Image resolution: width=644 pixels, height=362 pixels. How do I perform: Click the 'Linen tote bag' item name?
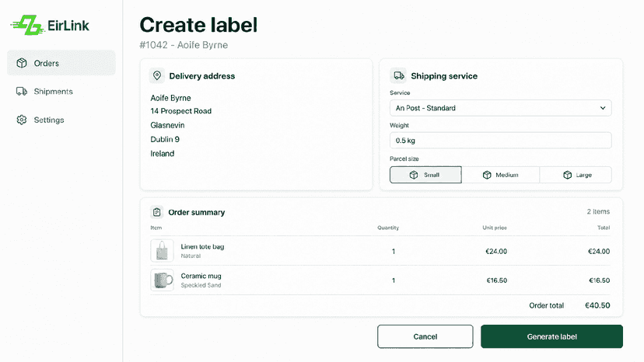click(202, 247)
